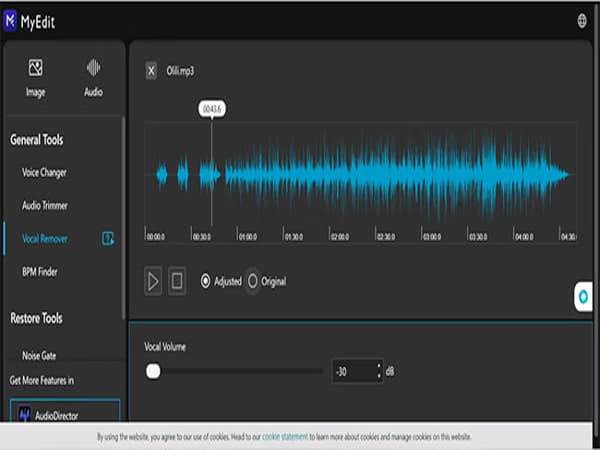Viewport: 600px width, 450px height.
Task: Open the AudioDirector promotion button
Action: click(65, 410)
